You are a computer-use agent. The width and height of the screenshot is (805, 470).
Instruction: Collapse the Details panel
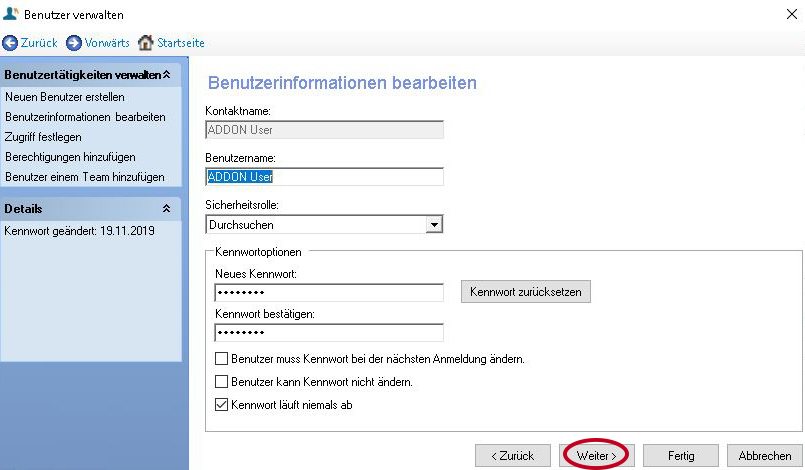166,209
